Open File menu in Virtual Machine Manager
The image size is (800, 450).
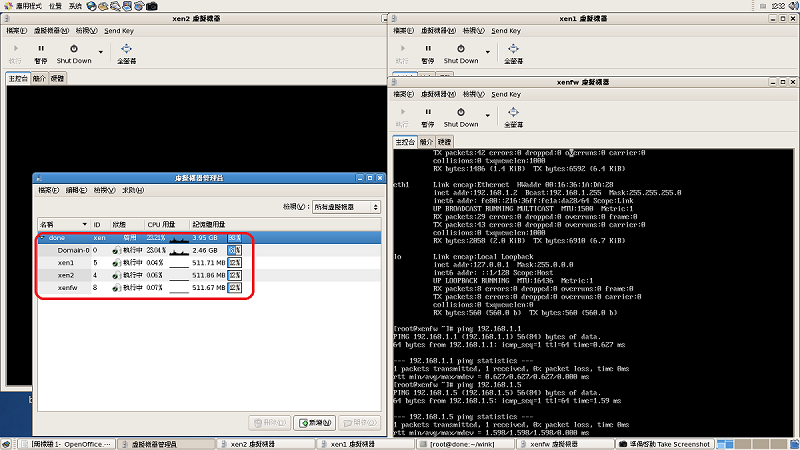[48, 190]
